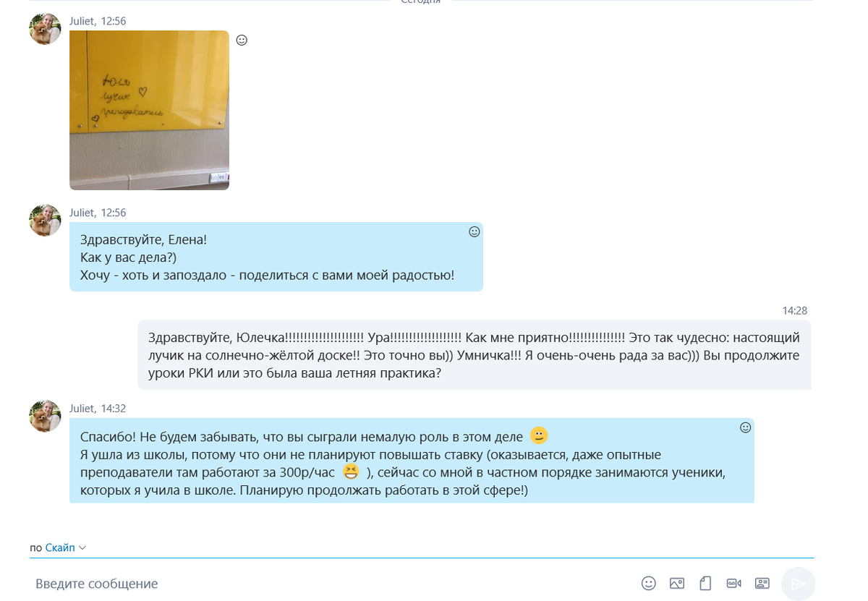
Task: Click the 'Введите сообщение' message input
Action: (333, 584)
